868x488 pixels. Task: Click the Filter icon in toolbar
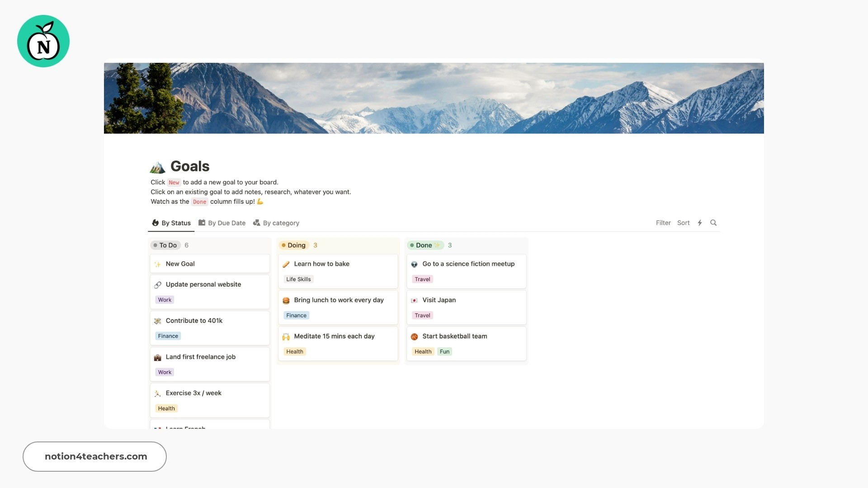[663, 222]
